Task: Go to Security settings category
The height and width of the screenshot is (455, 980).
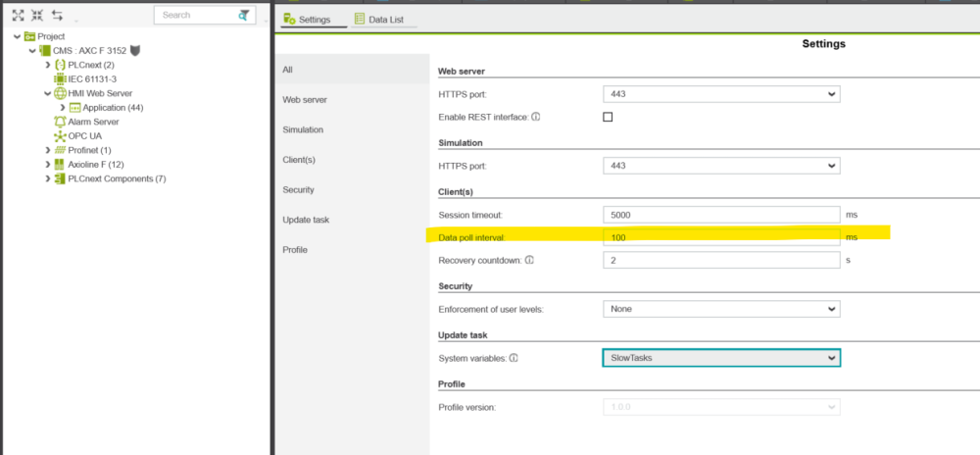Action: point(298,189)
